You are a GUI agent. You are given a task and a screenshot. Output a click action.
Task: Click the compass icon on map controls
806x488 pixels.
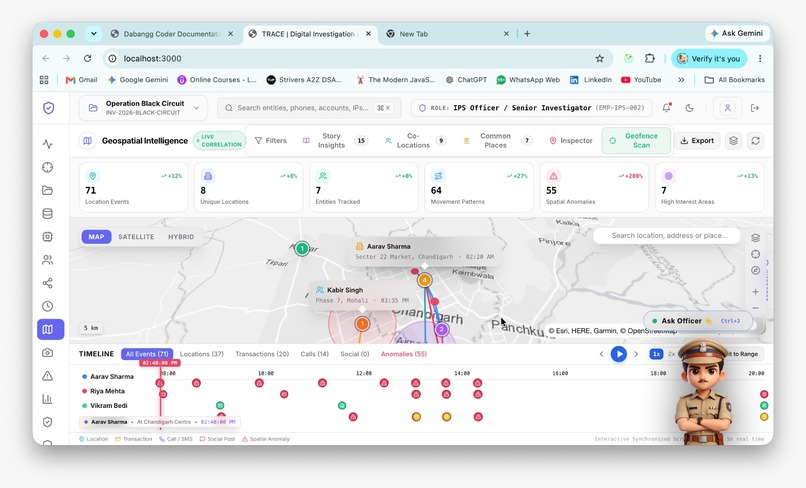pyautogui.click(x=755, y=270)
